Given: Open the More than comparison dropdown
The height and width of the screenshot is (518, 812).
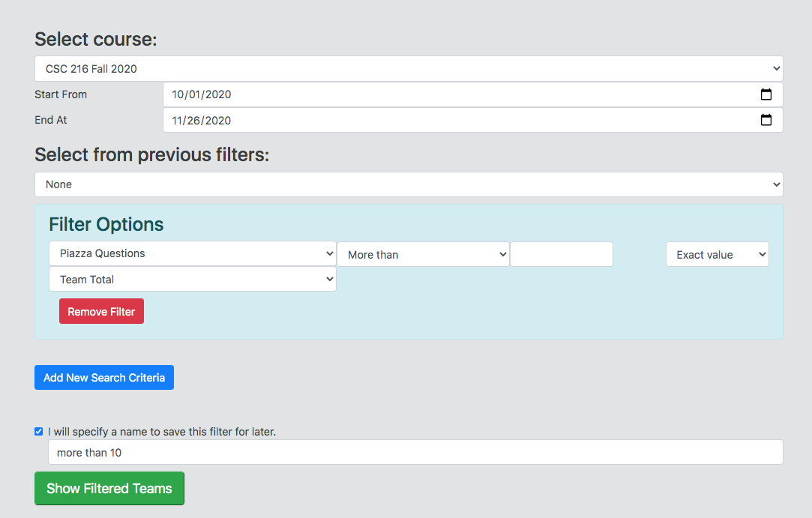Looking at the screenshot, I should coord(423,255).
